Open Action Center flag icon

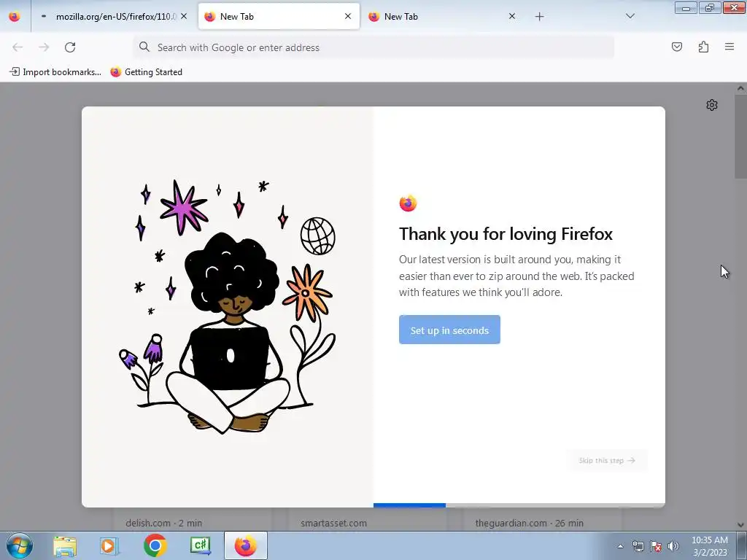click(x=656, y=546)
